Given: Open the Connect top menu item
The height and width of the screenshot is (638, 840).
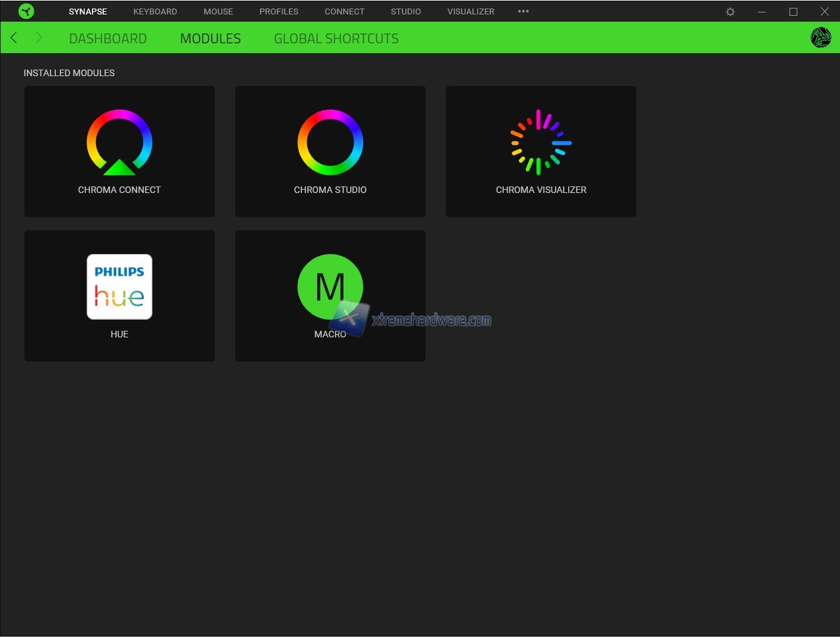Looking at the screenshot, I should (344, 12).
